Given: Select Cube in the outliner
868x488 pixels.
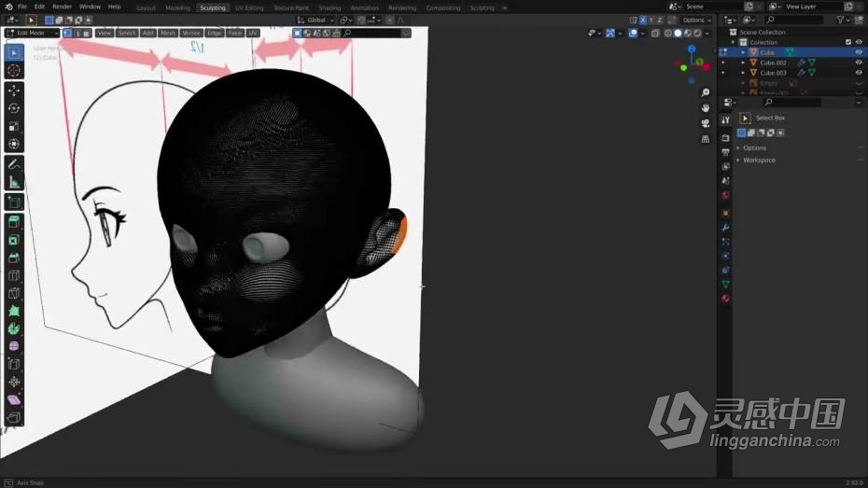Looking at the screenshot, I should pos(766,52).
